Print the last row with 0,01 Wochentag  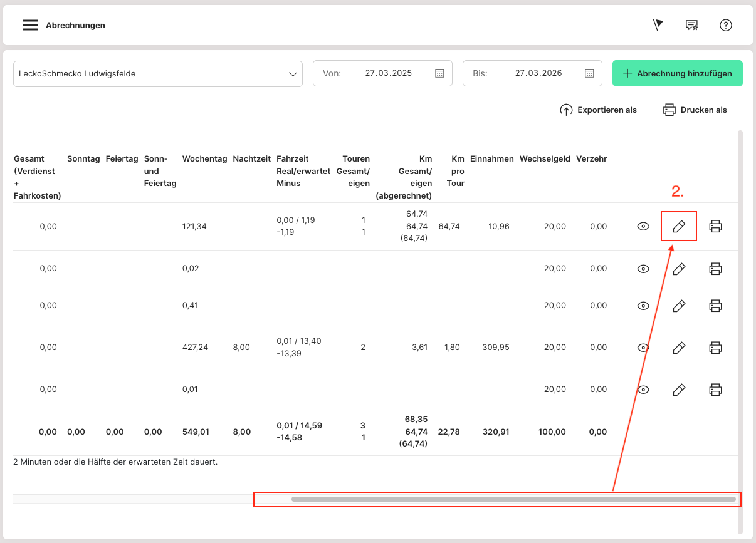[x=715, y=390]
